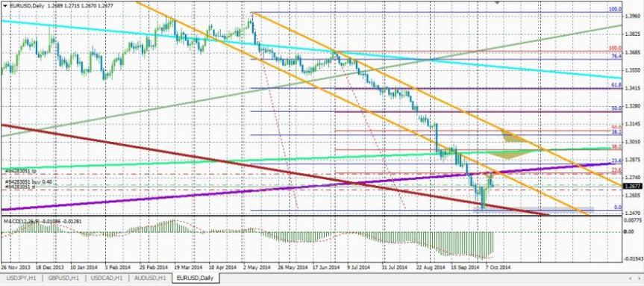This screenshot has height=286, width=644.
Task: Click the 1.3145 price scale value
Action: click(633, 124)
